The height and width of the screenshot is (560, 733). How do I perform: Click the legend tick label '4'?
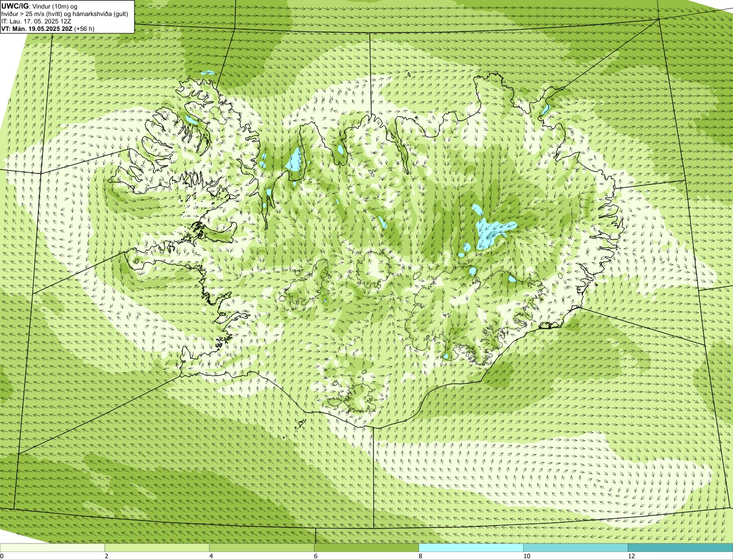[211, 556]
